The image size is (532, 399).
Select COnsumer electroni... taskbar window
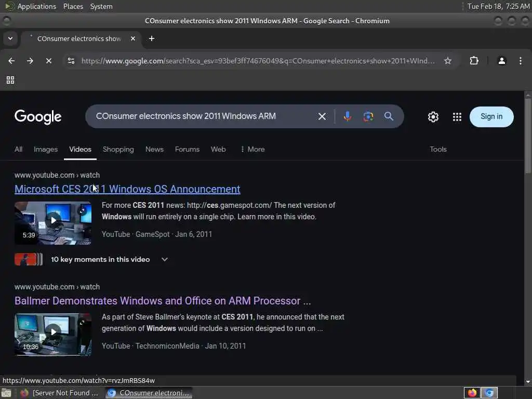[149, 393]
